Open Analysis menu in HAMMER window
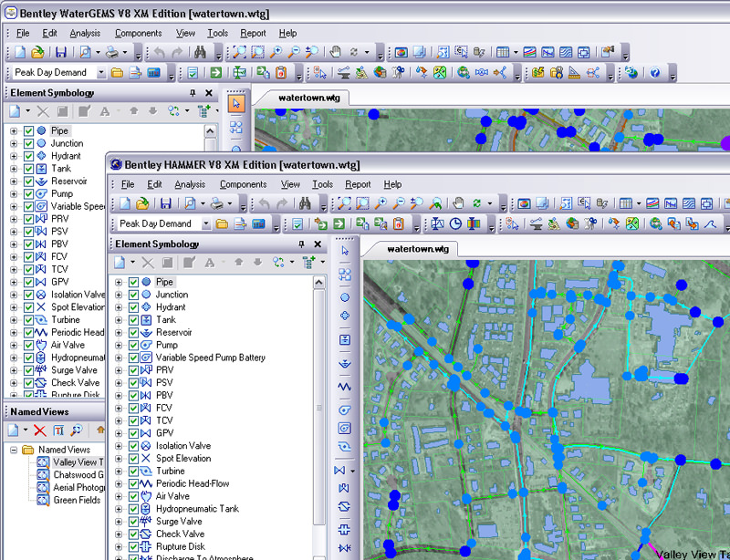The height and width of the screenshot is (560, 730). pyautogui.click(x=190, y=184)
